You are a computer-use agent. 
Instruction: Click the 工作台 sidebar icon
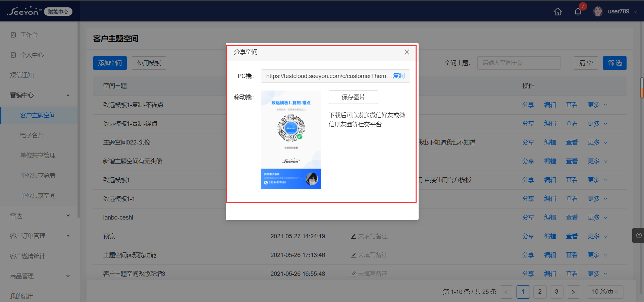point(13,35)
